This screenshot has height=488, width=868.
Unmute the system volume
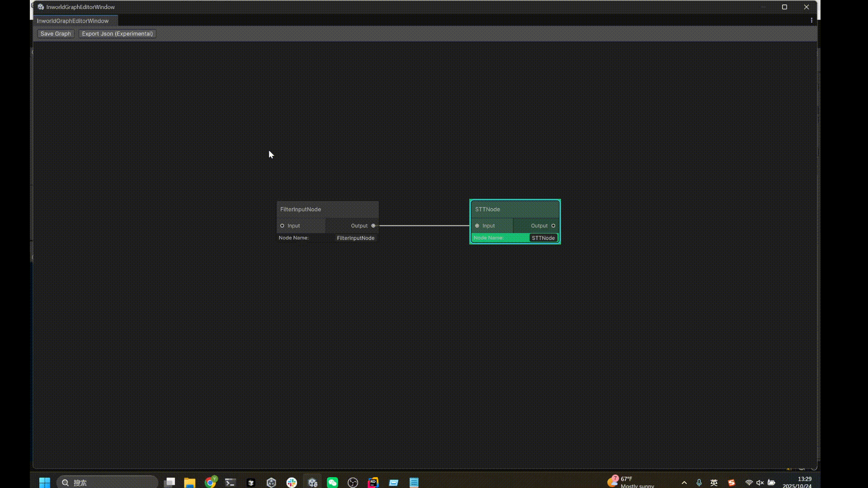(760, 482)
